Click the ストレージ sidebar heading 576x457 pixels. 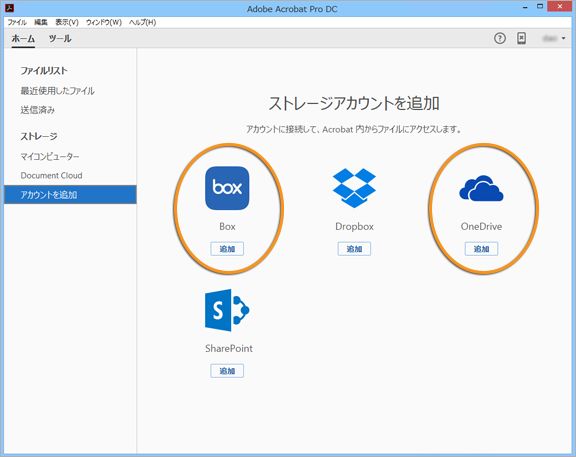pos(39,136)
